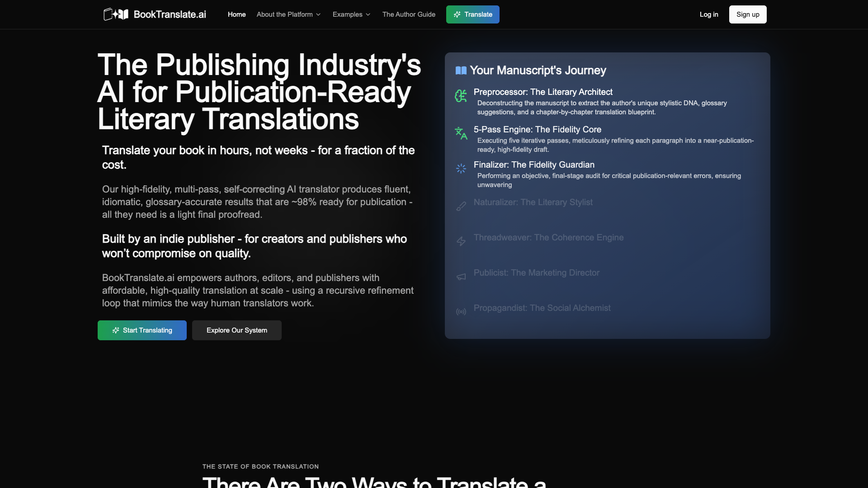Select 'Propagandist: The Social Alchemist' step
The image size is (868, 488).
coord(542,308)
